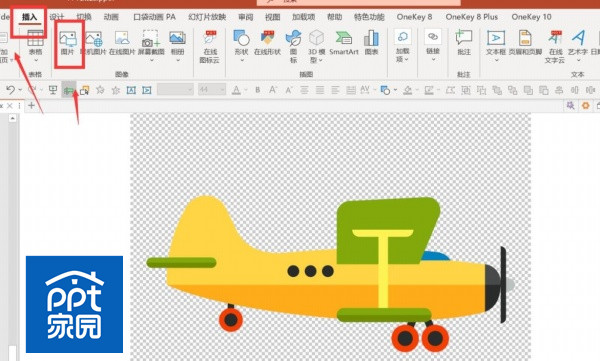Viewport: 600px width, 361px height.
Task: Click the 批注 (Comment) icon
Action: 464,43
